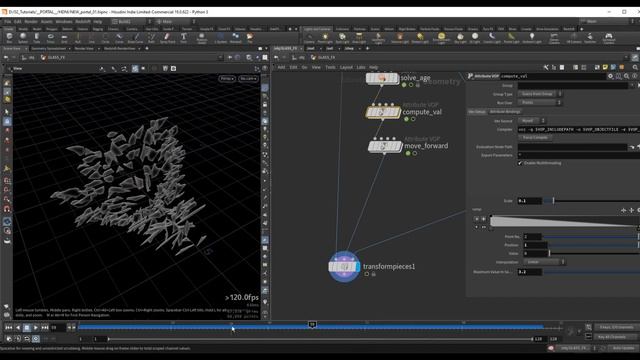Click the network editor find magnifier icon
The width and height of the screenshot is (640, 360).
(635, 67)
